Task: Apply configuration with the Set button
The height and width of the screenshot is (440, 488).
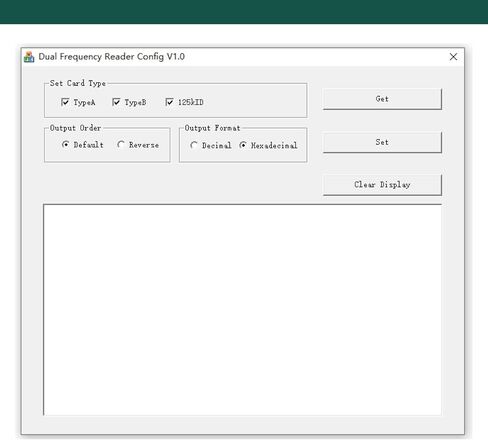Action: (382, 142)
